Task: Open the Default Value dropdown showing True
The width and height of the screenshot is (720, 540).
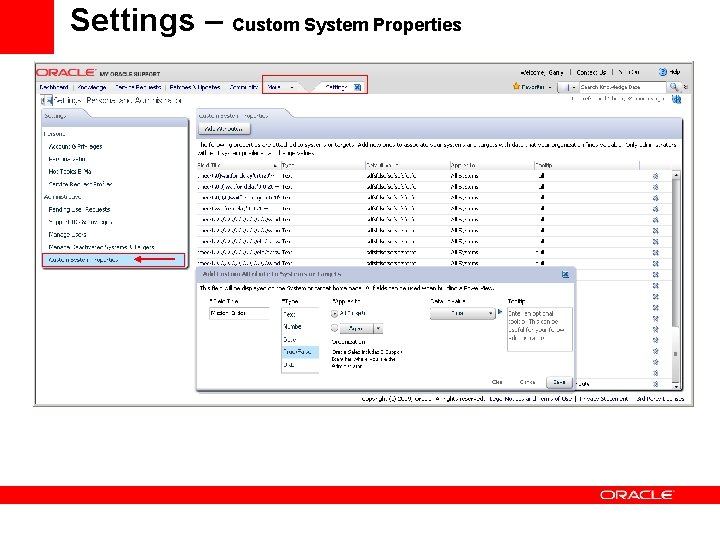Action: click(462, 313)
